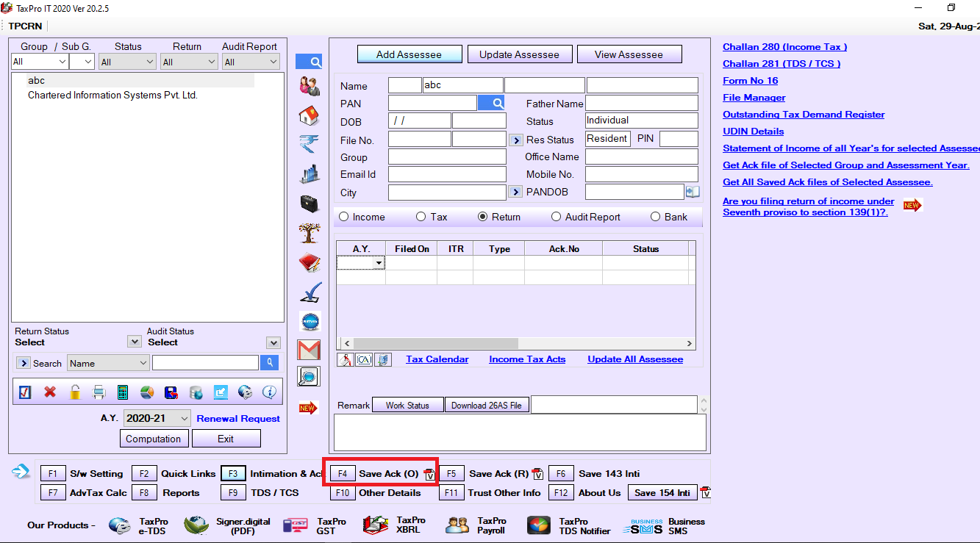Viewport: 980px width, 543px height.
Task: Expand the Return Status dropdown
Action: [134, 342]
